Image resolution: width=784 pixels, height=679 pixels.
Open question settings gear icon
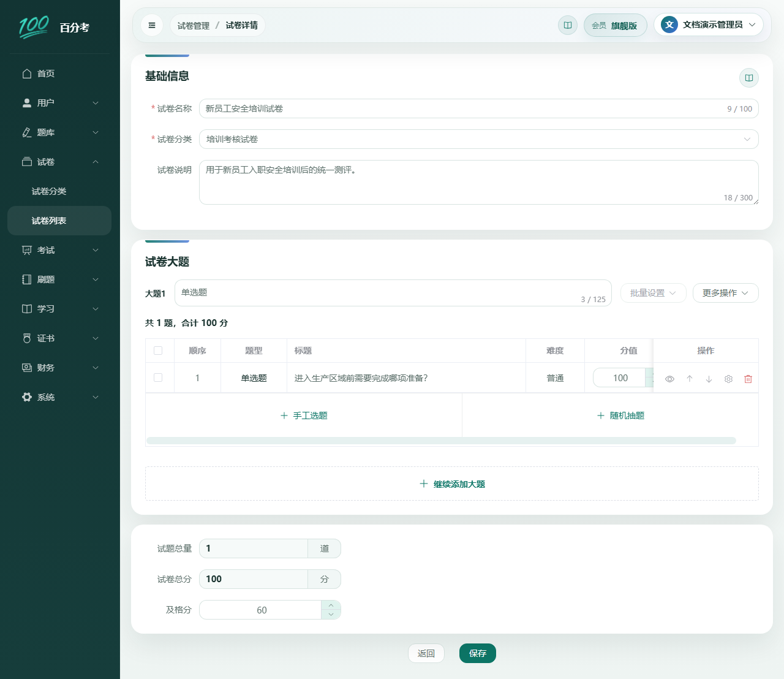click(x=728, y=379)
